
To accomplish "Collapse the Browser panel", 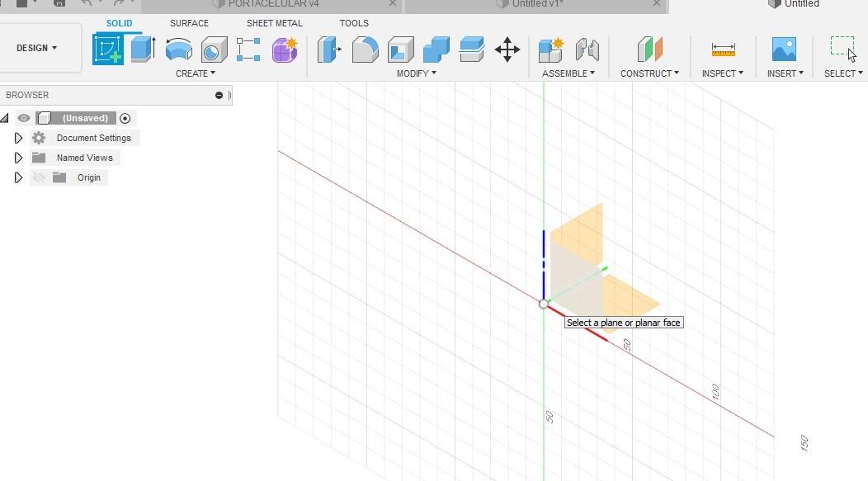I will coord(219,95).
